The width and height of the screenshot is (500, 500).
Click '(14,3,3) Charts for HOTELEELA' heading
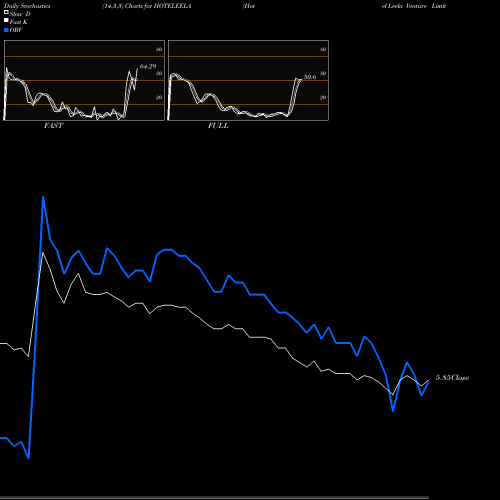pos(147,6)
